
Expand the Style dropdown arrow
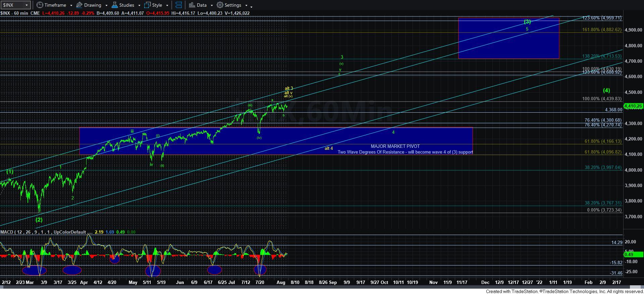pos(167,5)
